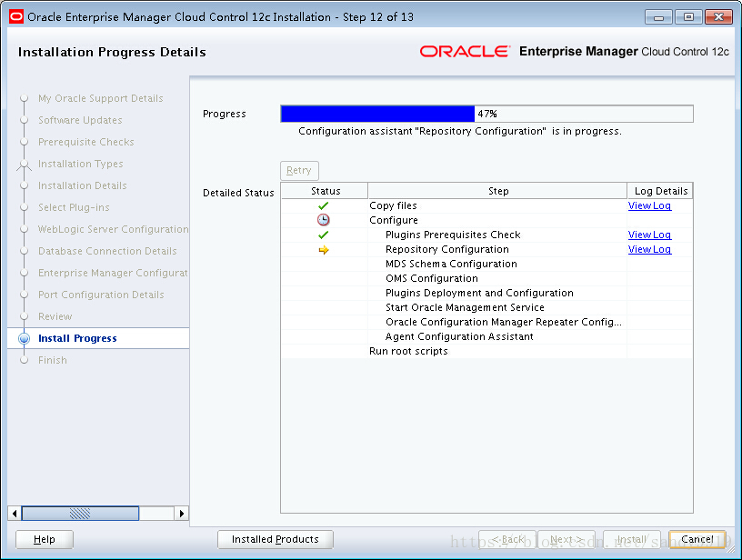Select the Copy files row
Viewport: 742px width, 560px height.
(x=487, y=205)
